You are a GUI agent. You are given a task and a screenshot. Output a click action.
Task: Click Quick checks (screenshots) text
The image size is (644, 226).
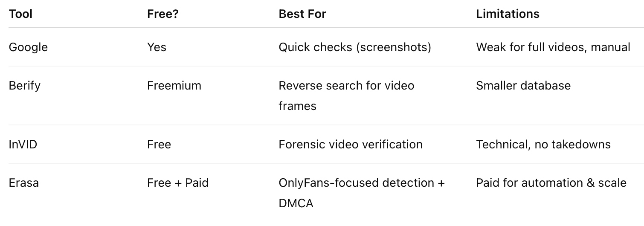point(355,47)
